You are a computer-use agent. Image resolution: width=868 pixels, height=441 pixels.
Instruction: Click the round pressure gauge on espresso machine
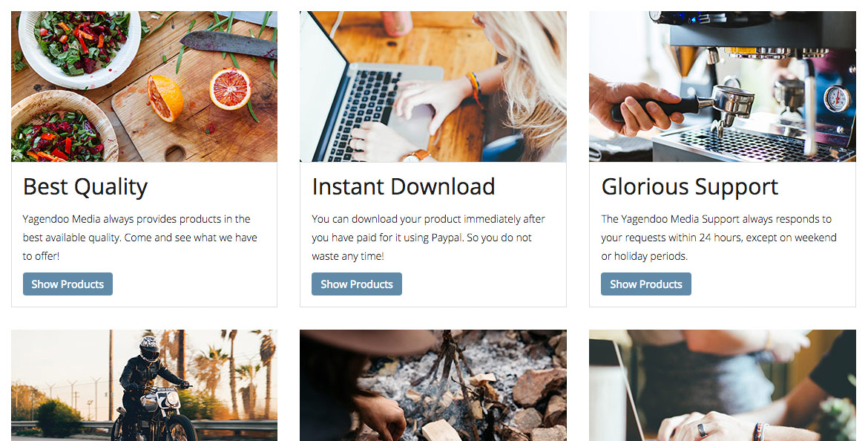point(836,99)
